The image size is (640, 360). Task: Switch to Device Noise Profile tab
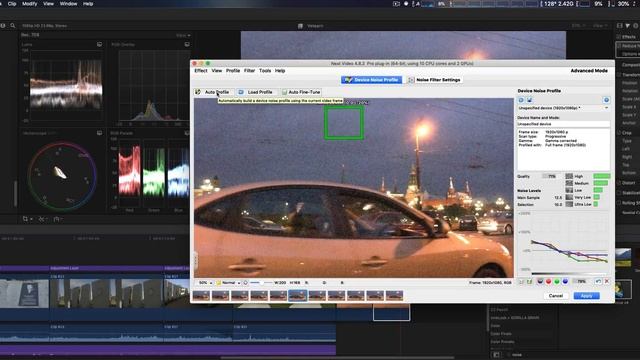(x=372, y=80)
